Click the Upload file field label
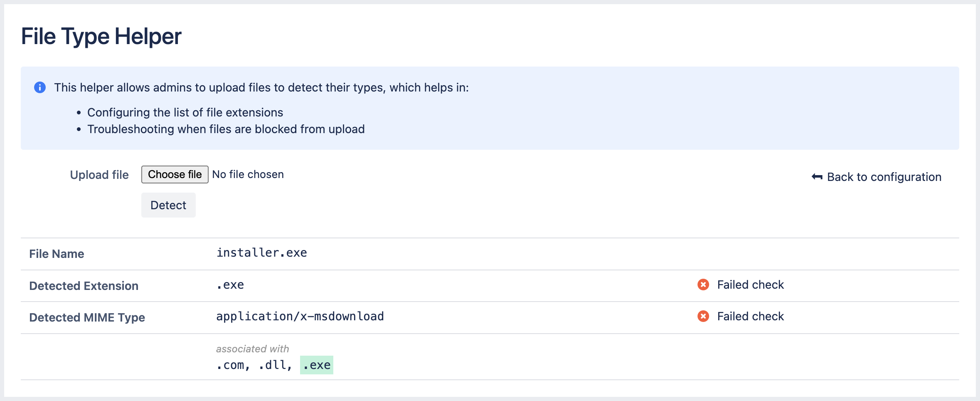The width and height of the screenshot is (980, 401). coord(99,174)
